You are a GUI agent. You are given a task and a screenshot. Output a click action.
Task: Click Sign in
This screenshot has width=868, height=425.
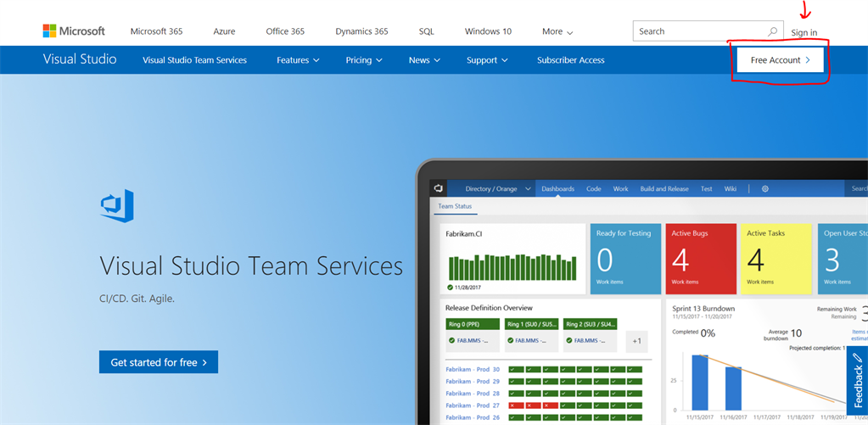tap(804, 32)
